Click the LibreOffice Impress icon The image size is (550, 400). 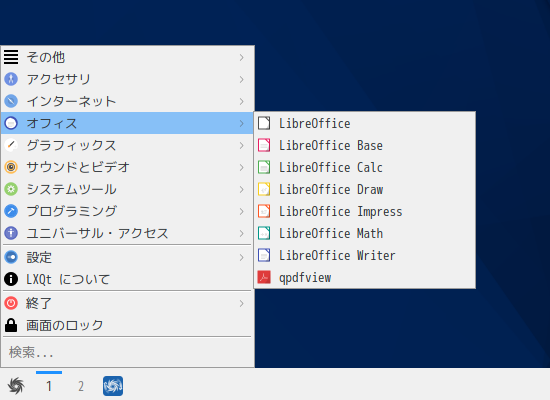click(264, 211)
